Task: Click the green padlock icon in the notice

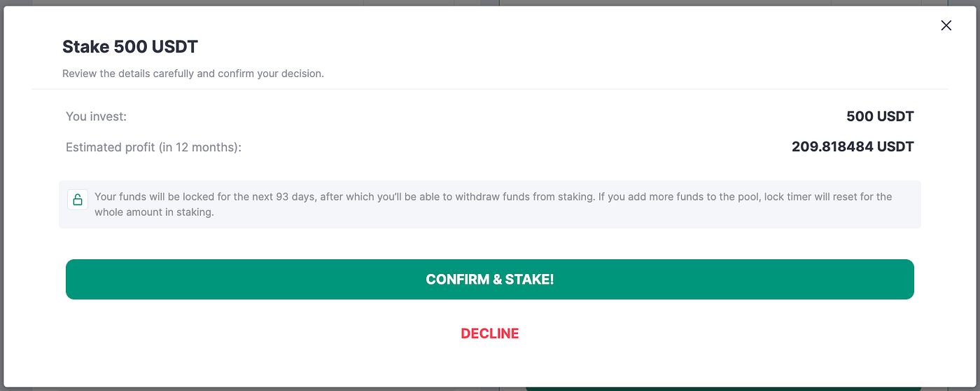Action: click(78, 200)
